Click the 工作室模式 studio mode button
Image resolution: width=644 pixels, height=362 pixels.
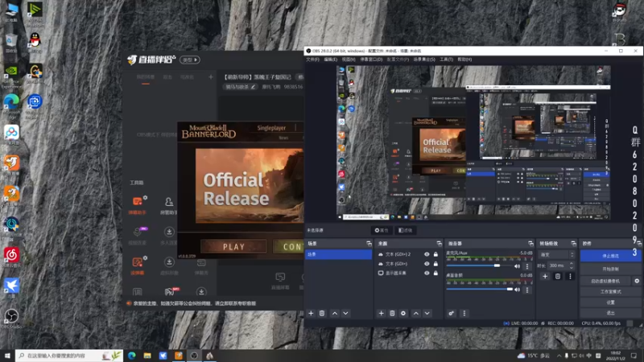tap(611, 292)
